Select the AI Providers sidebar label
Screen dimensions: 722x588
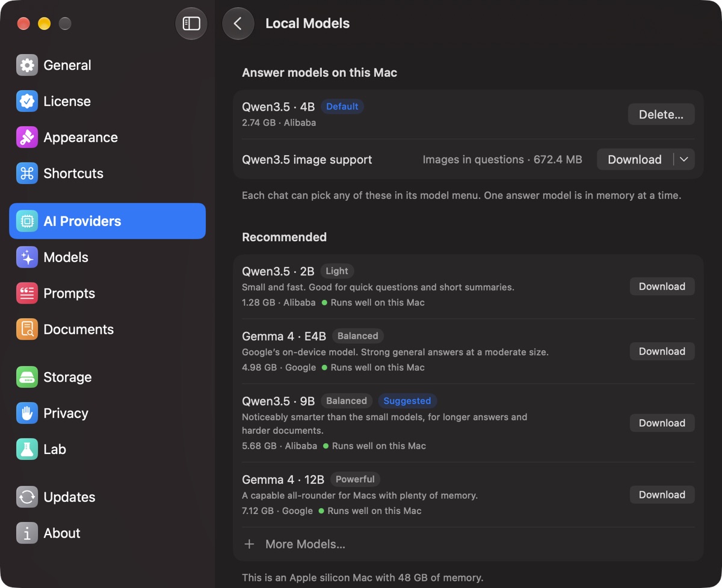click(82, 221)
